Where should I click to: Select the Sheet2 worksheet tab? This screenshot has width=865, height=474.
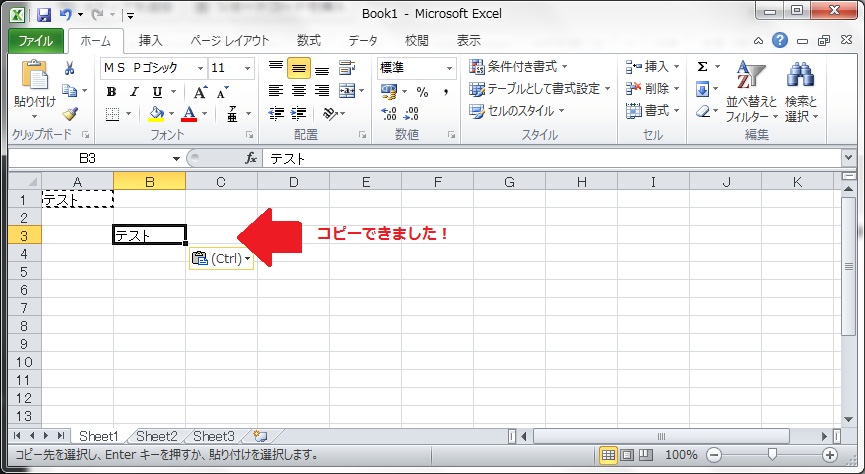[157, 436]
